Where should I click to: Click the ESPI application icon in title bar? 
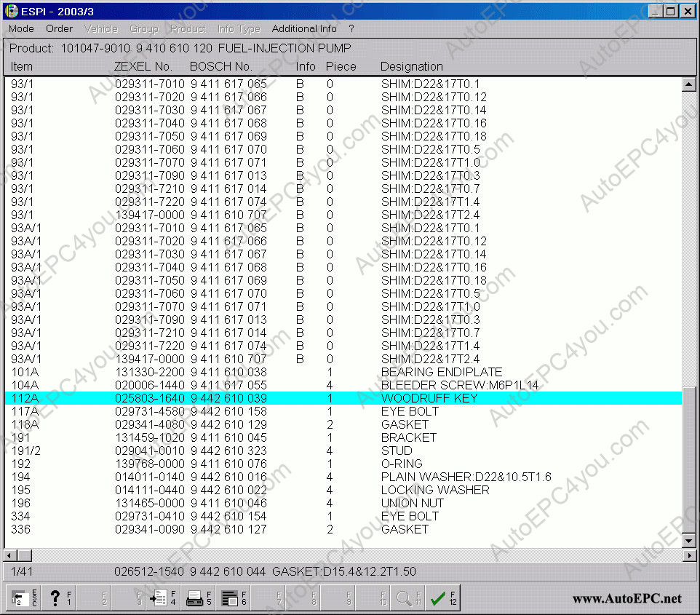[x=12, y=12]
